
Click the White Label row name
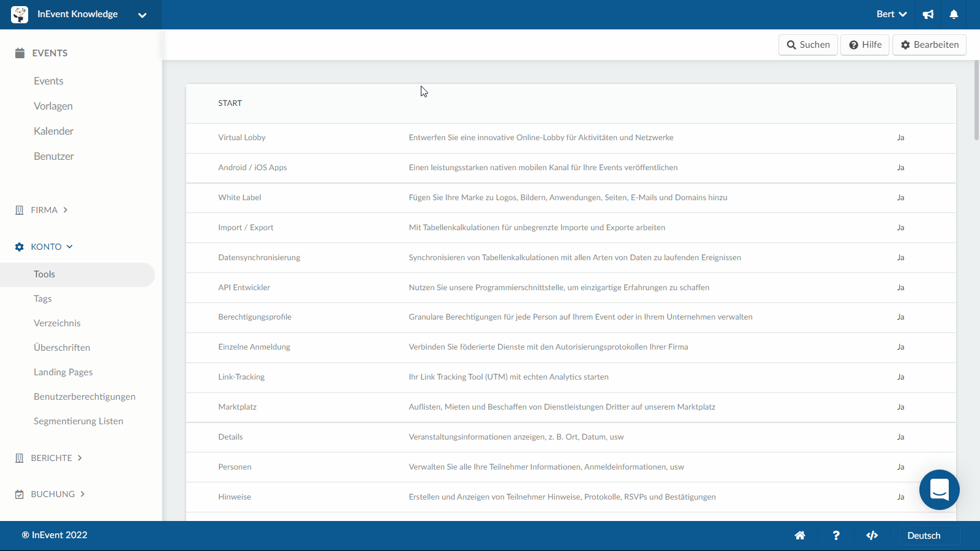pyautogui.click(x=239, y=198)
